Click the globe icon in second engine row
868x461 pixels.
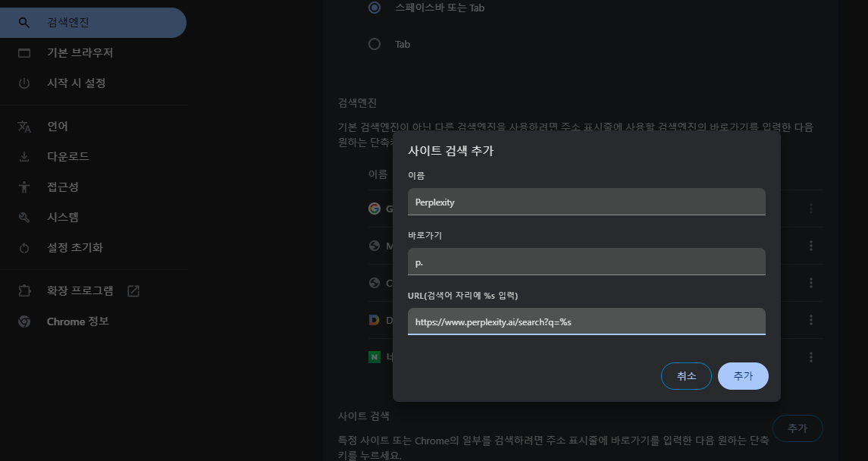point(374,246)
